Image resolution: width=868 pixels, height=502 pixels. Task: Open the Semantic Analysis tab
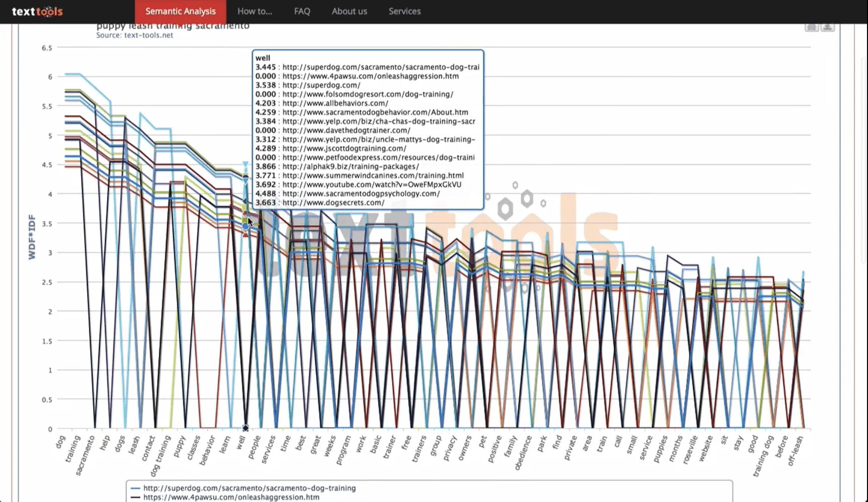[180, 12]
